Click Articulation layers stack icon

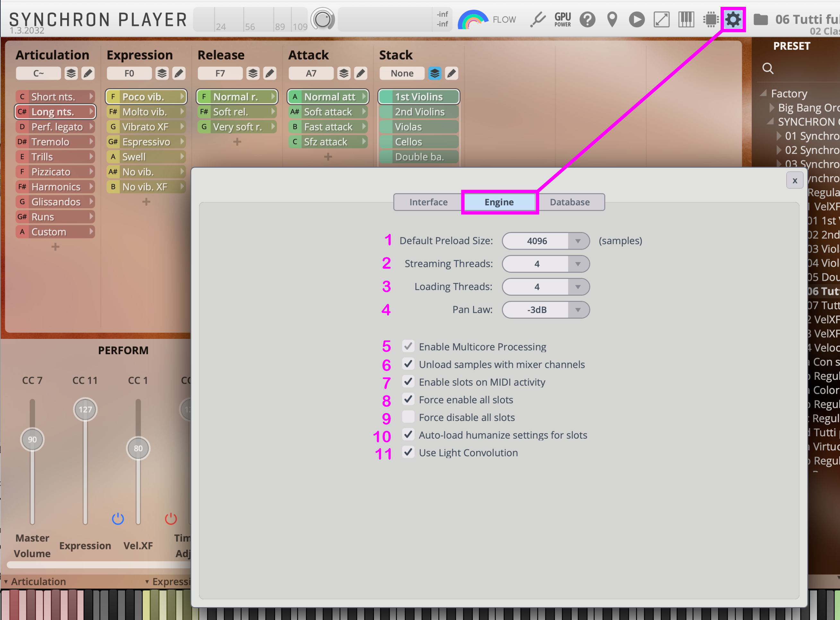tap(71, 73)
